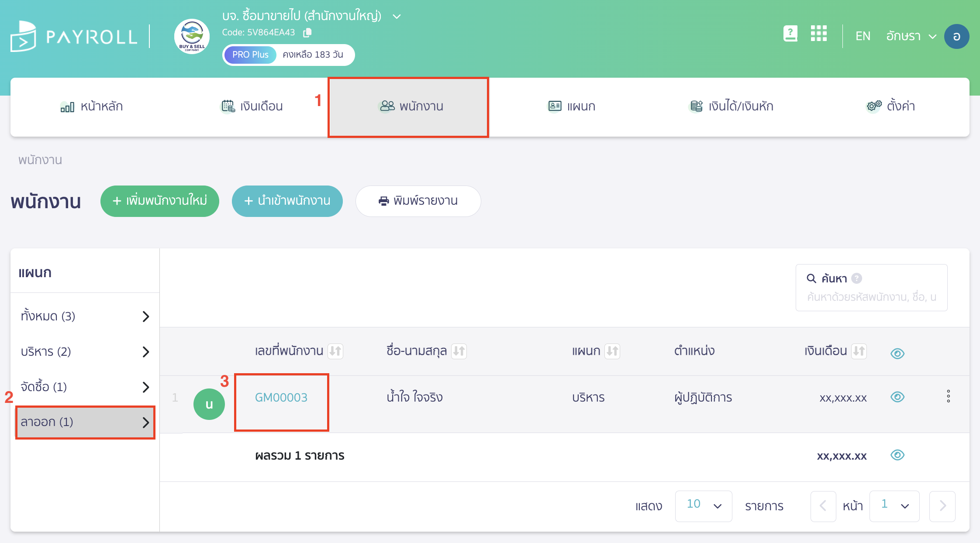
Task: Sort by salary column arrows
Action: tap(859, 351)
